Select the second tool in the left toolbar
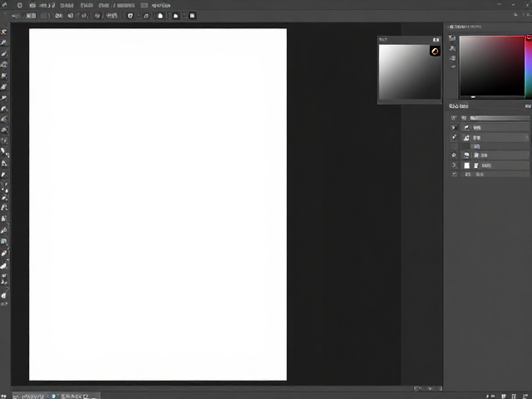 pyautogui.click(x=3, y=42)
